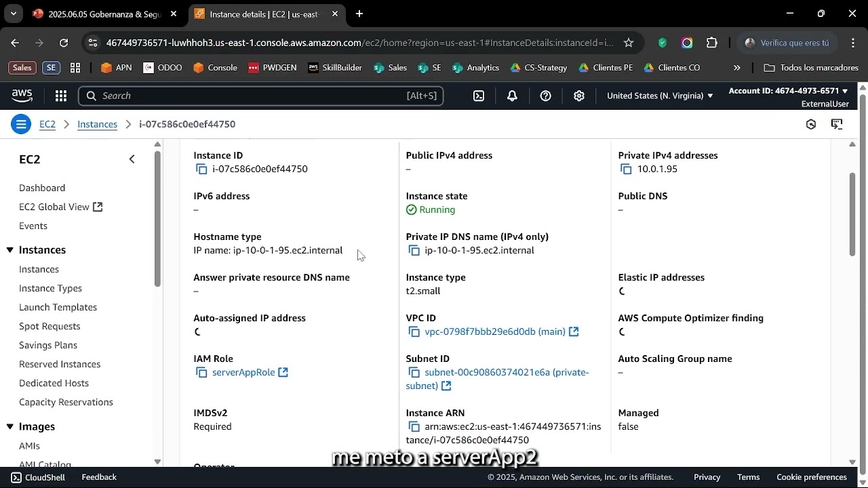Open the private-subnet link
The height and width of the screenshot is (488, 868).
click(498, 379)
